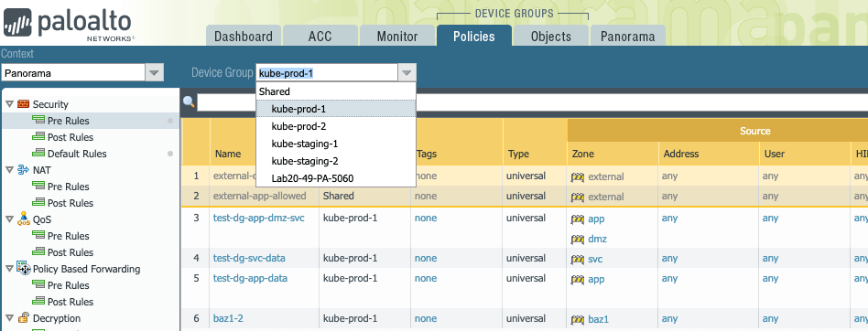Image resolution: width=868 pixels, height=331 pixels.
Task: Click the Tags column header
Action: click(x=427, y=155)
